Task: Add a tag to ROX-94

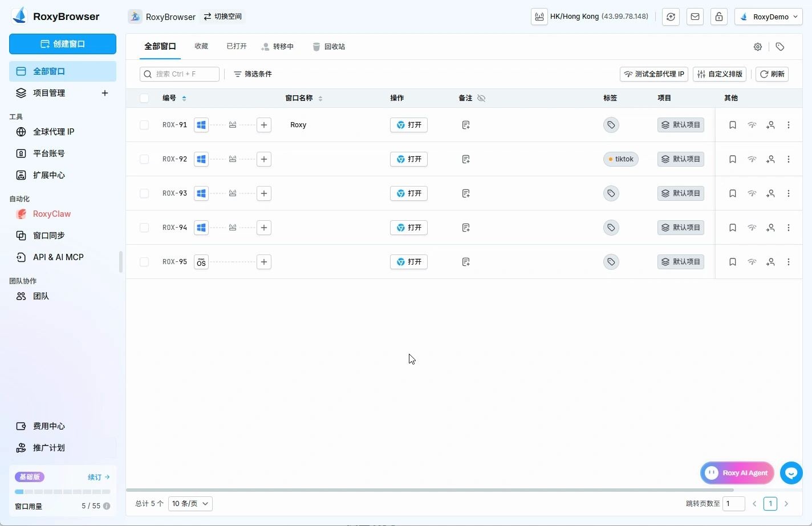Action: click(x=611, y=228)
